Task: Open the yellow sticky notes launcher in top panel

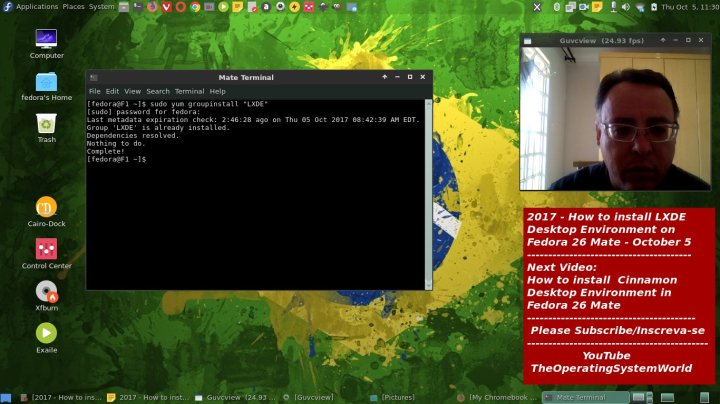Action: coord(237,7)
